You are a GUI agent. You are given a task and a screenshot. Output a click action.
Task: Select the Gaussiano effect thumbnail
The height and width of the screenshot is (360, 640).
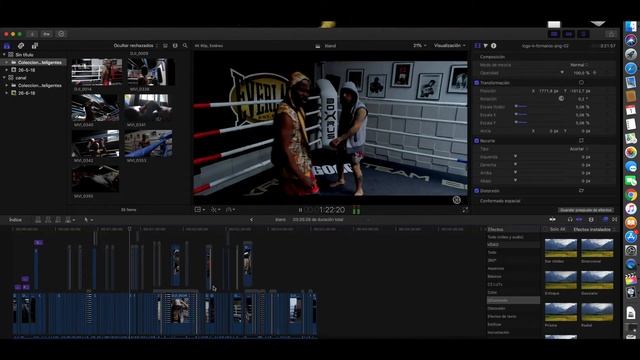pos(597,280)
